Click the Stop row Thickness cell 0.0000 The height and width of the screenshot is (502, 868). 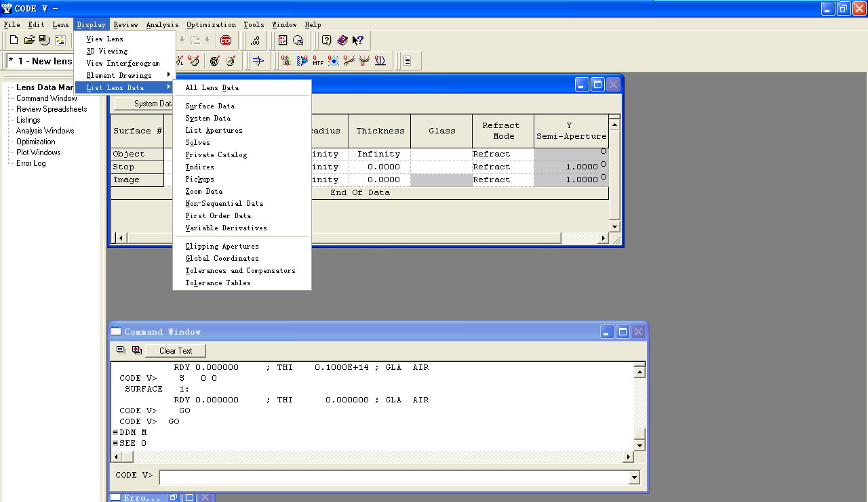click(x=380, y=167)
